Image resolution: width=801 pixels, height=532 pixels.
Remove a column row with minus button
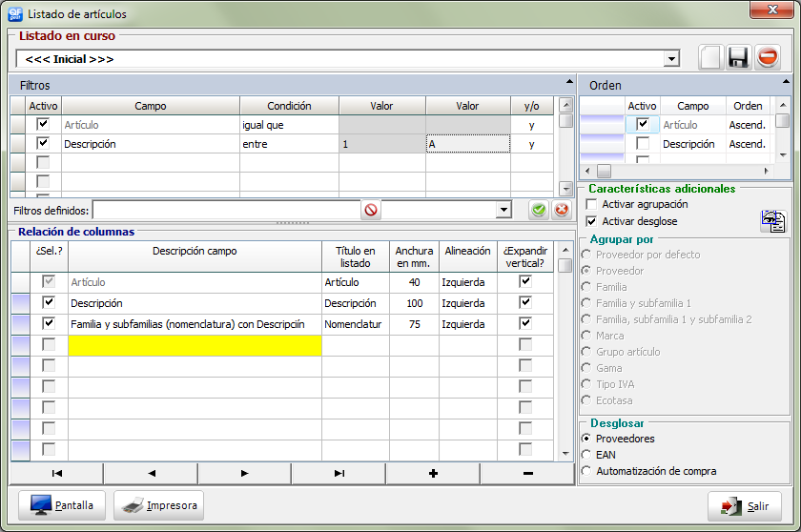coord(527,473)
